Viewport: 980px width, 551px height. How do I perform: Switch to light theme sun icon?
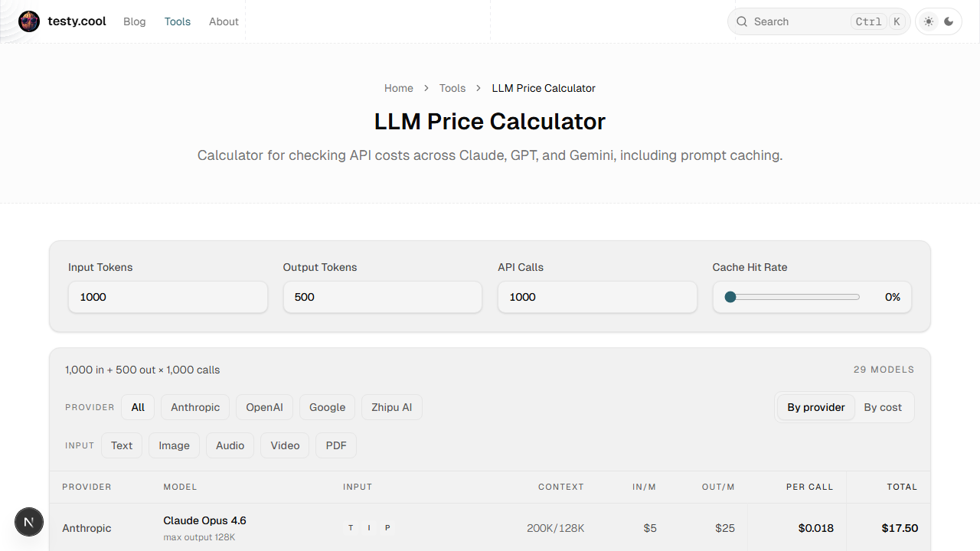(x=929, y=21)
